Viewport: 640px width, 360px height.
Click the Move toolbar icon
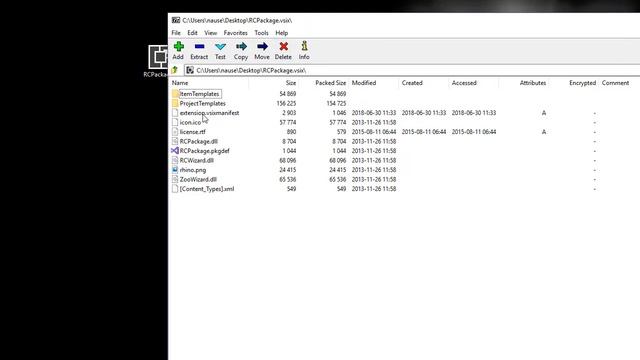coord(262,47)
